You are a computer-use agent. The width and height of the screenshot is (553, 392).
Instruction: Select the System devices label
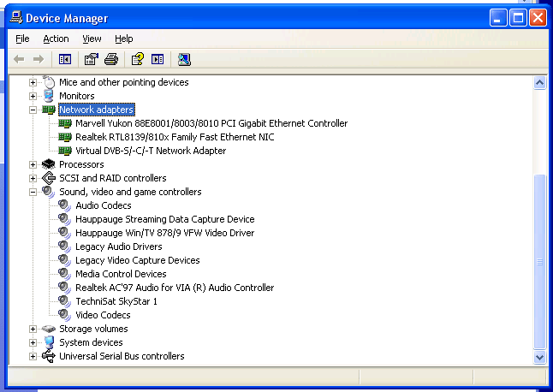pyautogui.click(x=91, y=342)
